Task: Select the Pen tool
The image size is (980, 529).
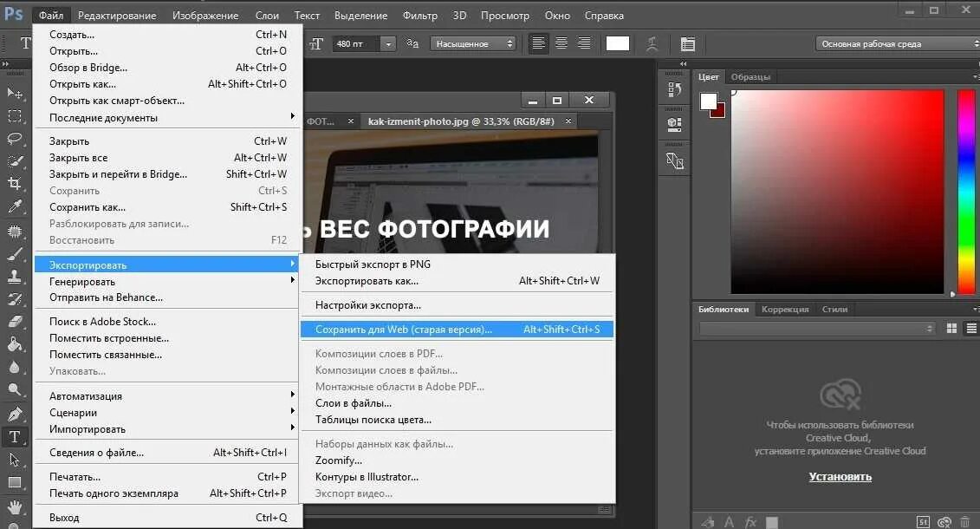Action: pos(15,414)
